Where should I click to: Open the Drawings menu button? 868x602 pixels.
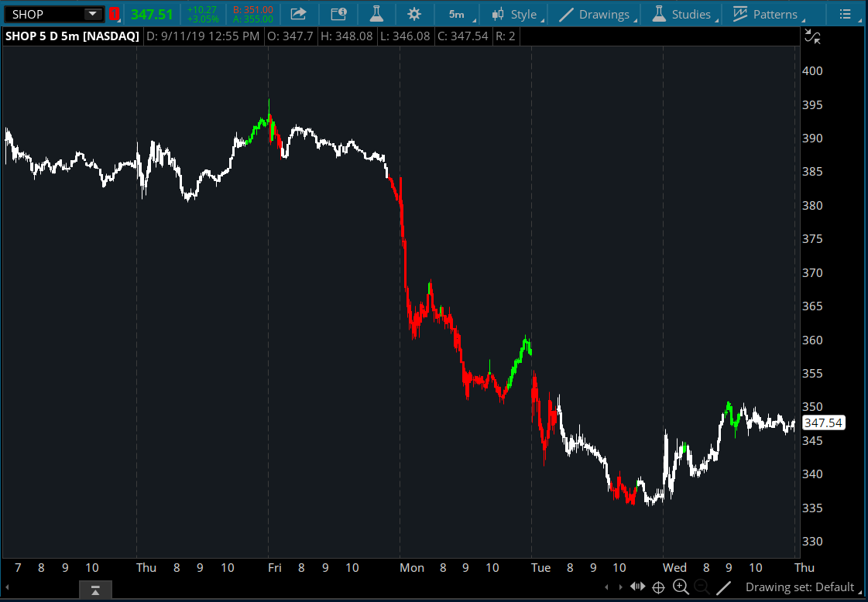(596, 14)
